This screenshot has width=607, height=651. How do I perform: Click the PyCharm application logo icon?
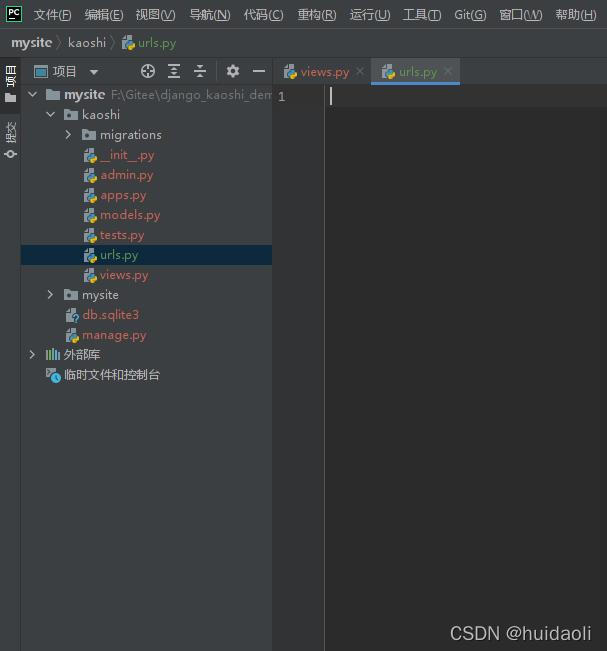[x=14, y=14]
